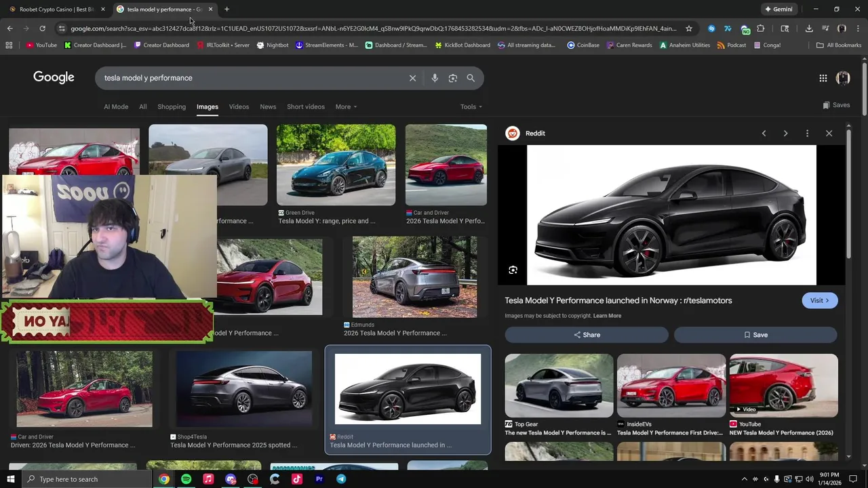This screenshot has height=488, width=868.
Task: Open the KickBot Dashboard bookmark
Action: pos(462,45)
